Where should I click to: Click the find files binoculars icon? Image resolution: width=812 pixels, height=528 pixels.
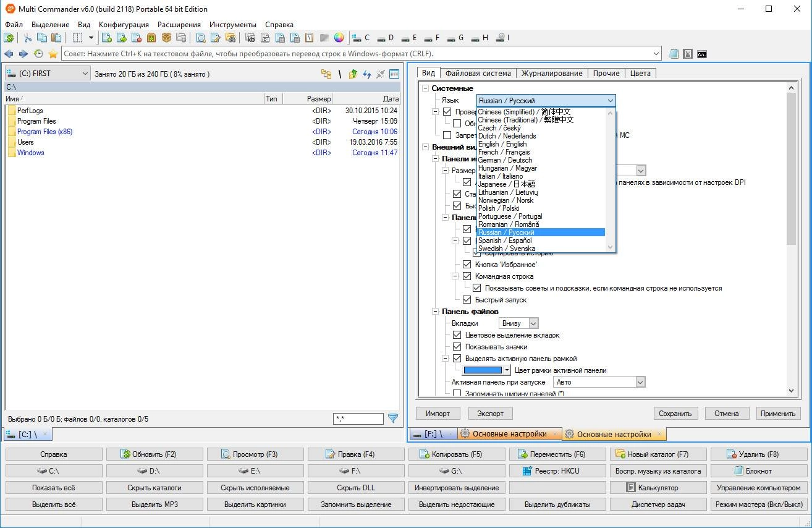click(230, 38)
